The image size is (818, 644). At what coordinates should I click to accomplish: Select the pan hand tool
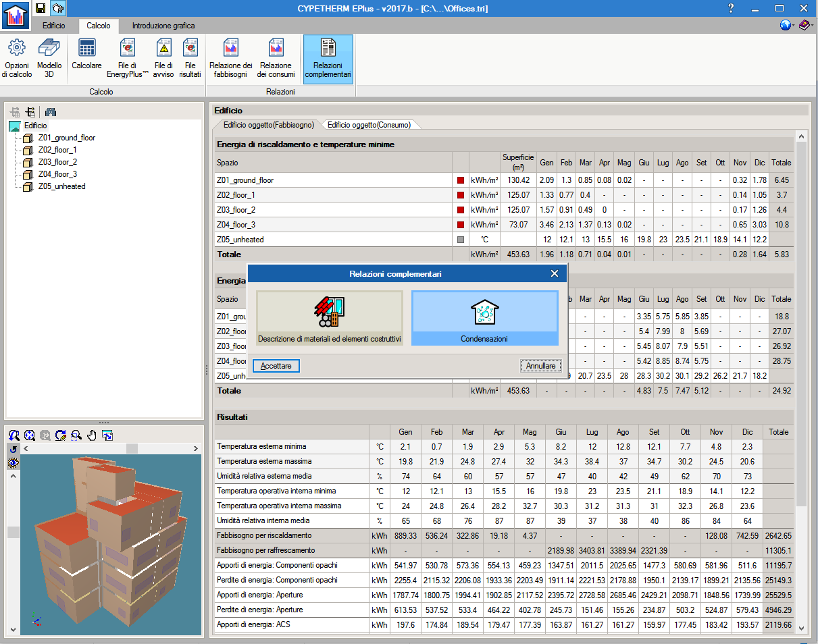(92, 435)
